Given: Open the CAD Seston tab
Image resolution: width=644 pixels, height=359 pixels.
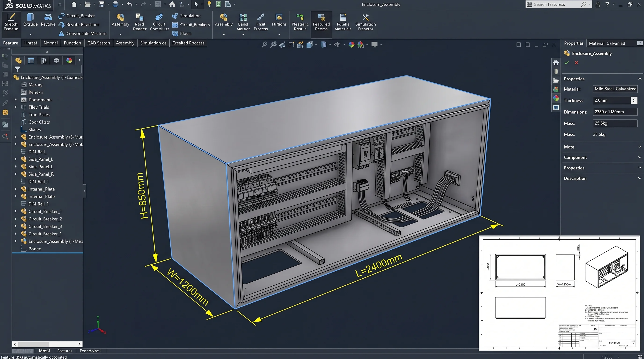Looking at the screenshot, I should (99, 43).
